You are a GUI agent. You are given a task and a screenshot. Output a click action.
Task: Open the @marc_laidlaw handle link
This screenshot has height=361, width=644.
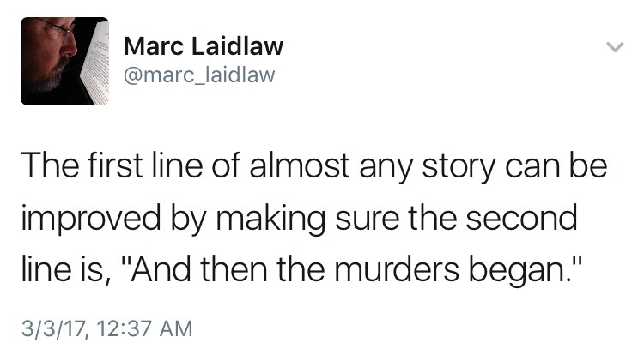tap(199, 75)
